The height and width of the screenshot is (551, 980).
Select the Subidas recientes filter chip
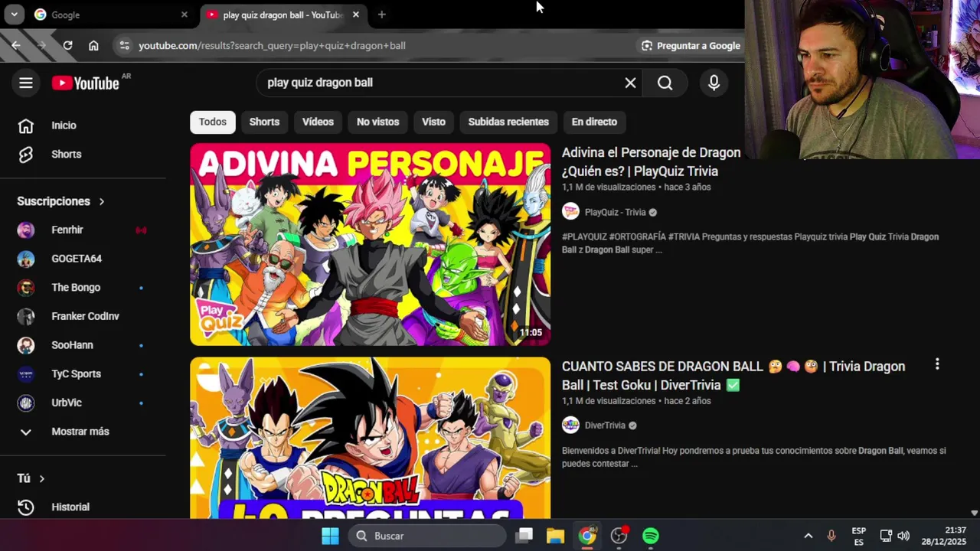(x=508, y=122)
